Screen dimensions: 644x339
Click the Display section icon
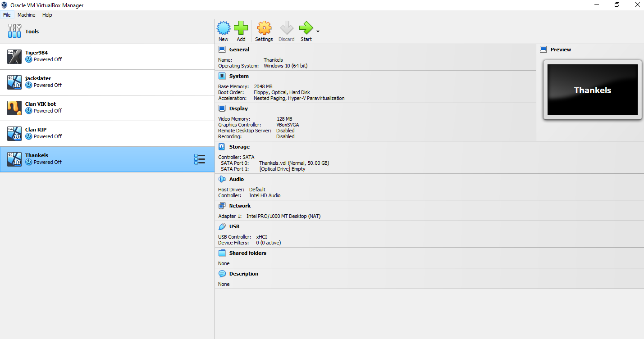222,108
